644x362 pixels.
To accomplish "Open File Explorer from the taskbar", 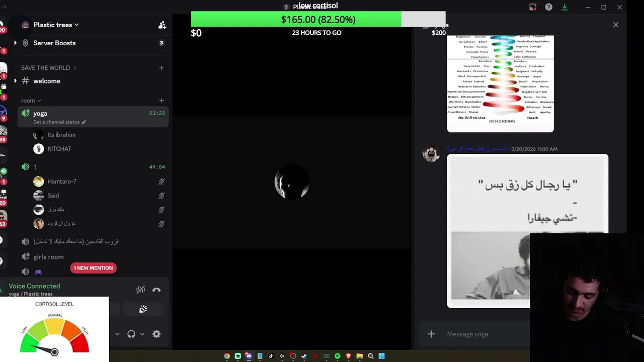I will pyautogui.click(x=359, y=356).
